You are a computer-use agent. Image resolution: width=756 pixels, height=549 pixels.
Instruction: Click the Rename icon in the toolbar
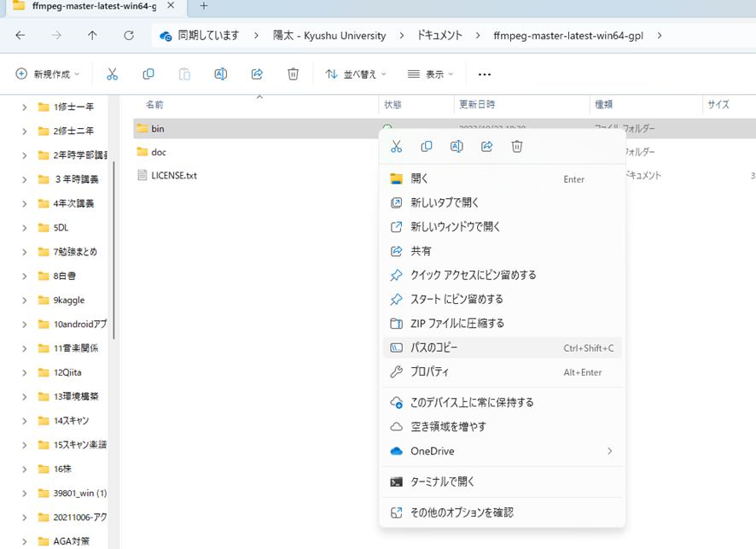[x=221, y=74]
